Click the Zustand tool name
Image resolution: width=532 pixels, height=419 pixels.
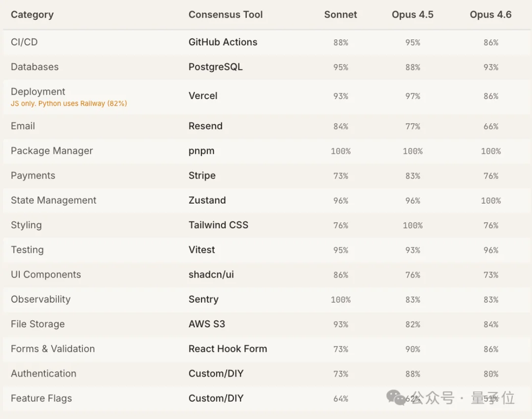tap(207, 201)
